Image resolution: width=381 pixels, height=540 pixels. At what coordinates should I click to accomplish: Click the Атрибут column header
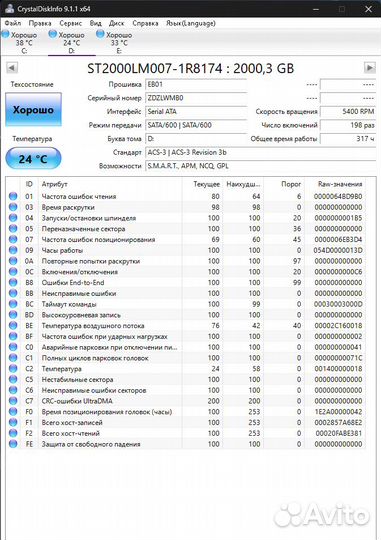tap(110, 184)
